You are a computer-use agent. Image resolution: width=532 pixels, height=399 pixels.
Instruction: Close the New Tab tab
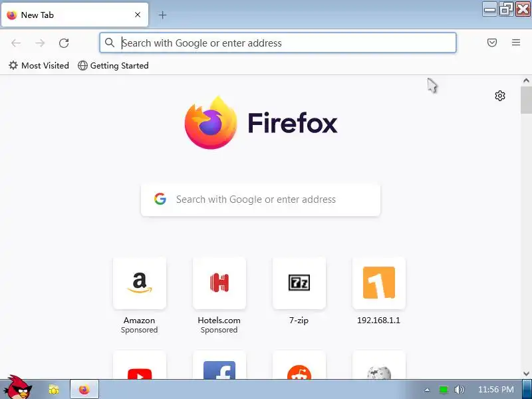tap(138, 15)
